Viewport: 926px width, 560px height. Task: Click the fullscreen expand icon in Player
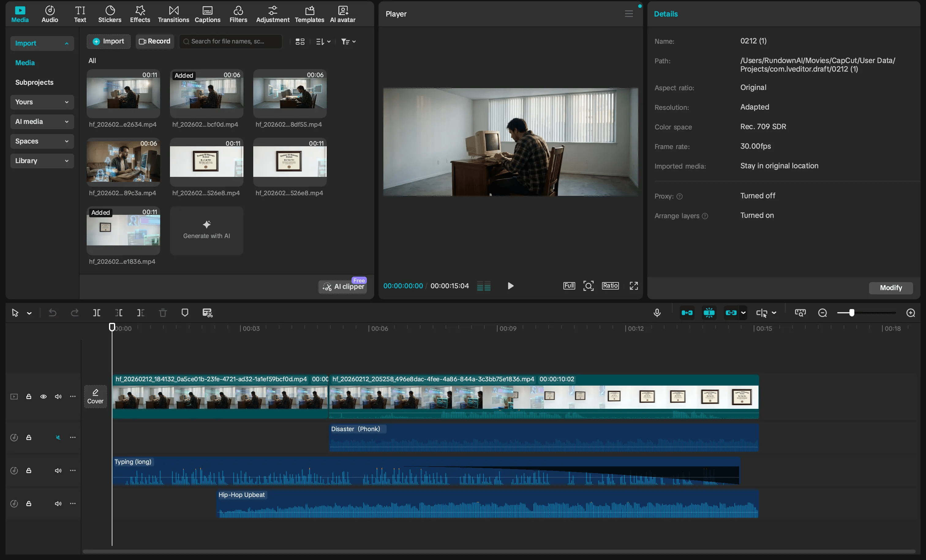pos(634,286)
